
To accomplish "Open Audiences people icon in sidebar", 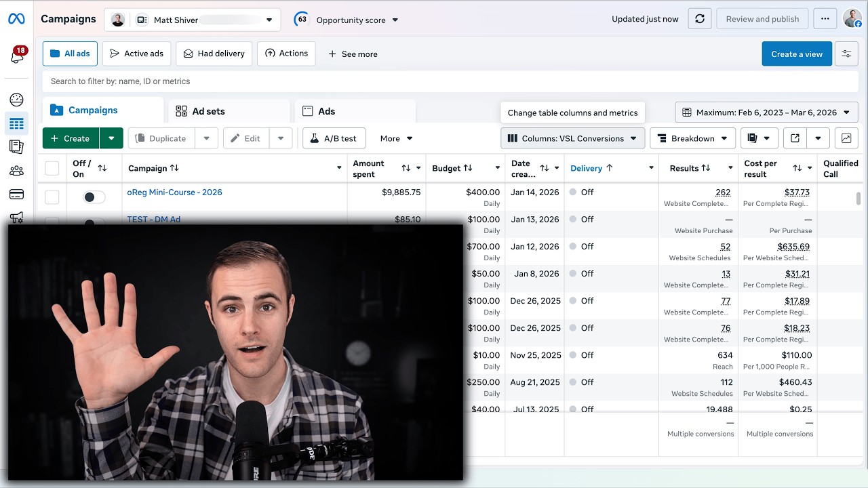I will tap(16, 171).
